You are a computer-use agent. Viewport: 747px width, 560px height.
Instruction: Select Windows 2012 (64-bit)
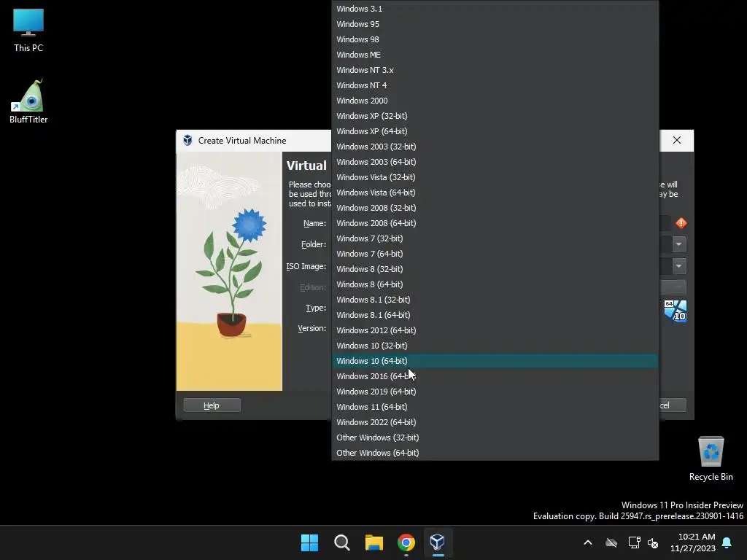tap(495, 330)
